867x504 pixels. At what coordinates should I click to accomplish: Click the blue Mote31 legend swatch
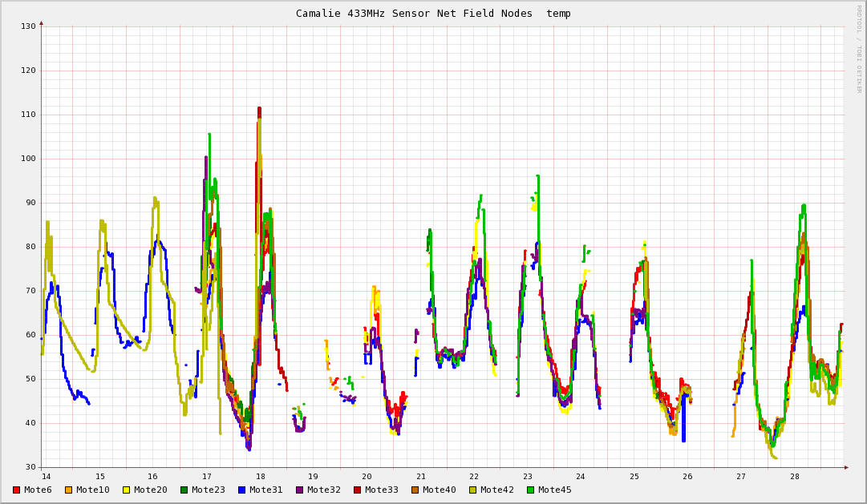(x=242, y=490)
